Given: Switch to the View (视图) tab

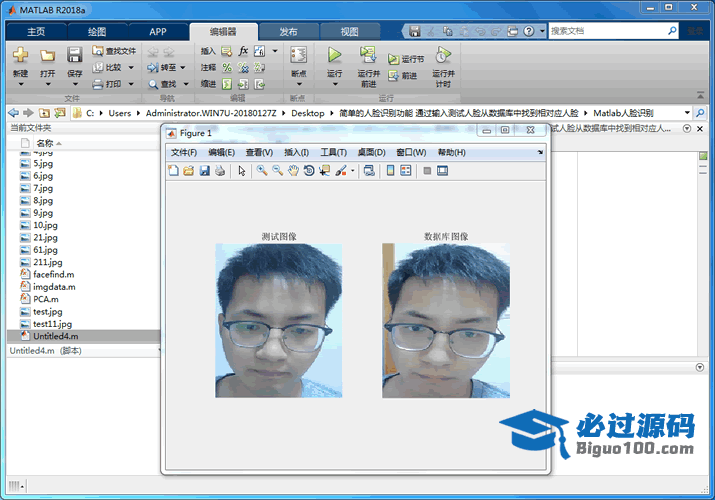Looking at the screenshot, I should pyautogui.click(x=349, y=31).
